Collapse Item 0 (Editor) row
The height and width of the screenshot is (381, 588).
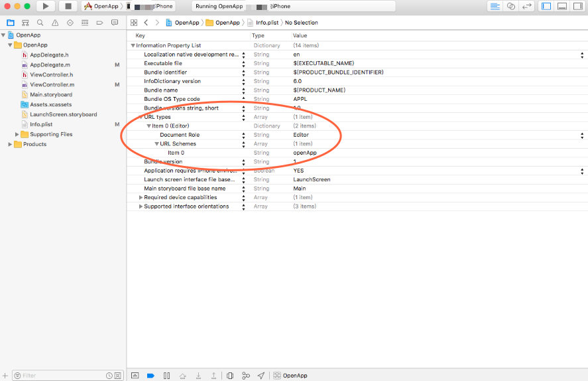(149, 125)
